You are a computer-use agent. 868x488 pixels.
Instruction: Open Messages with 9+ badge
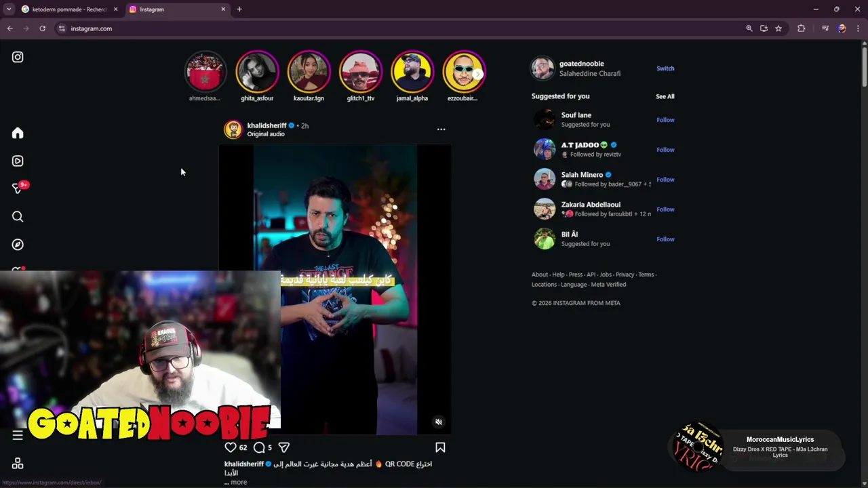click(18, 188)
